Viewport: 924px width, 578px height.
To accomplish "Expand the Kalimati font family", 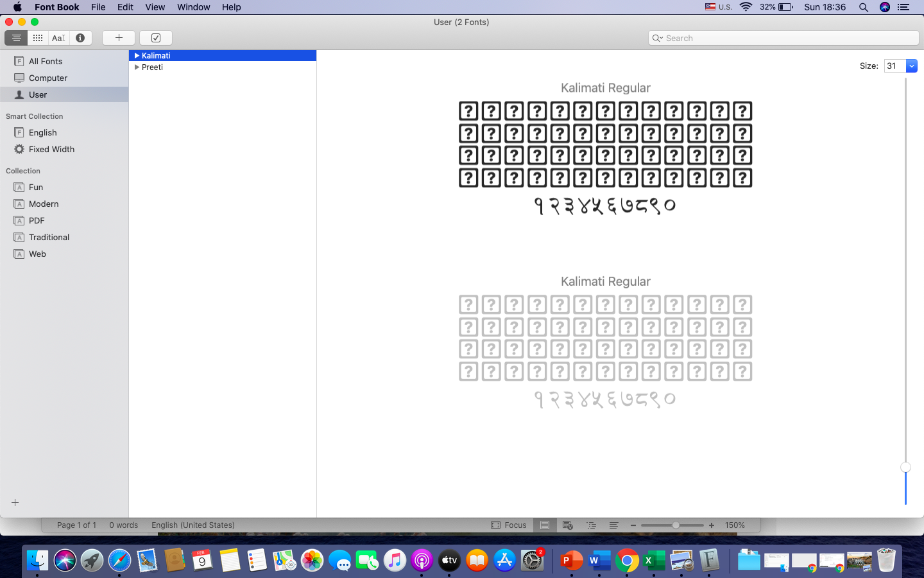I will pyautogui.click(x=137, y=56).
